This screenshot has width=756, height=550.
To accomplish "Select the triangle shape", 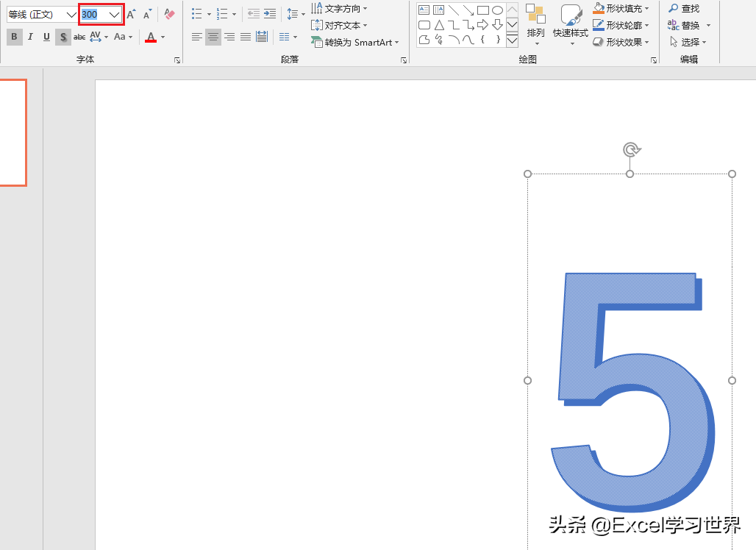I will click(x=439, y=25).
